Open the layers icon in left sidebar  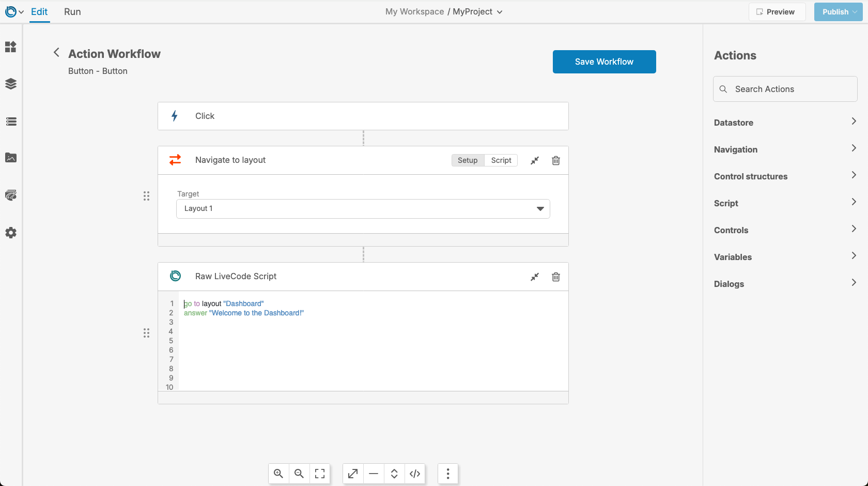coord(11,84)
